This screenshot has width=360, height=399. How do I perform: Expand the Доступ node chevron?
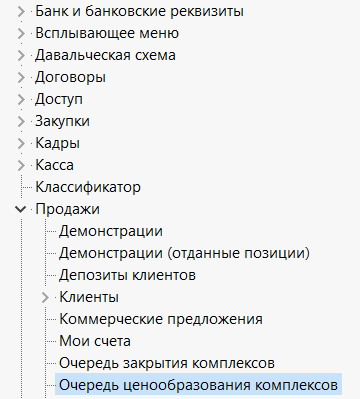coord(21,100)
